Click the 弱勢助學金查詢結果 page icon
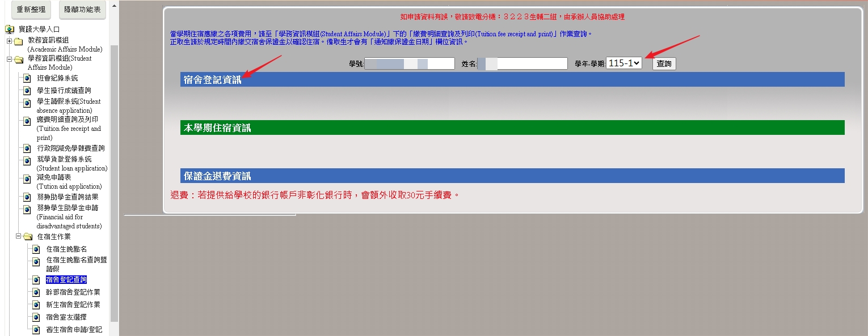 27,197
